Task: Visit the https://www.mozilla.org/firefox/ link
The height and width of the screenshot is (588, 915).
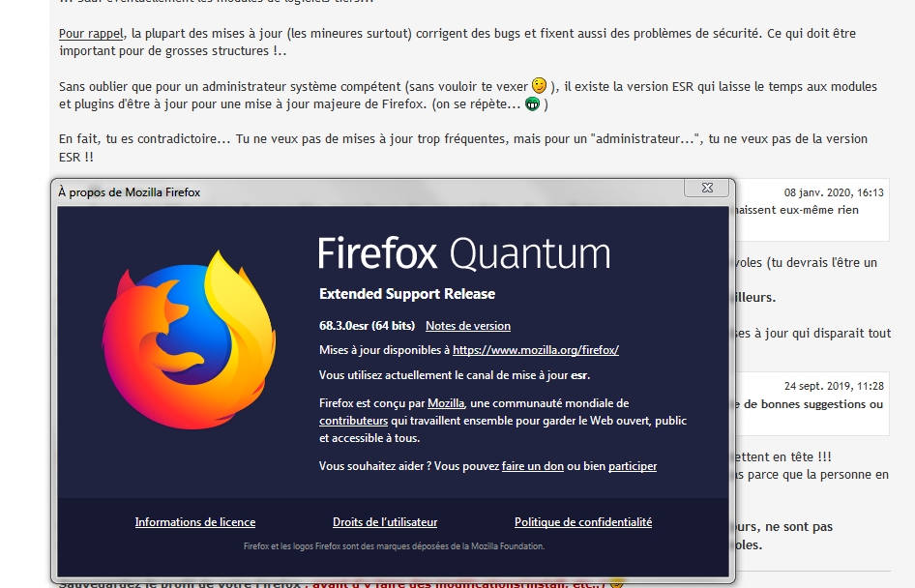Action: [x=536, y=350]
